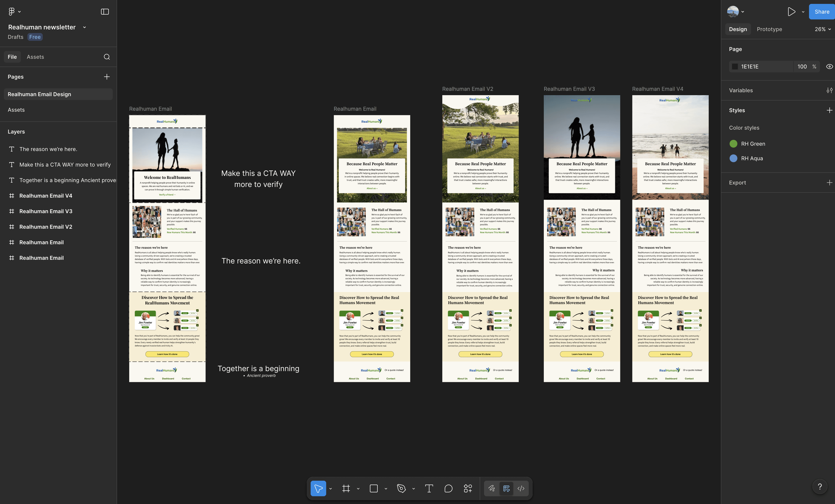This screenshot has width=835, height=504.
Task: Add a new page with plus button
Action: (x=107, y=77)
